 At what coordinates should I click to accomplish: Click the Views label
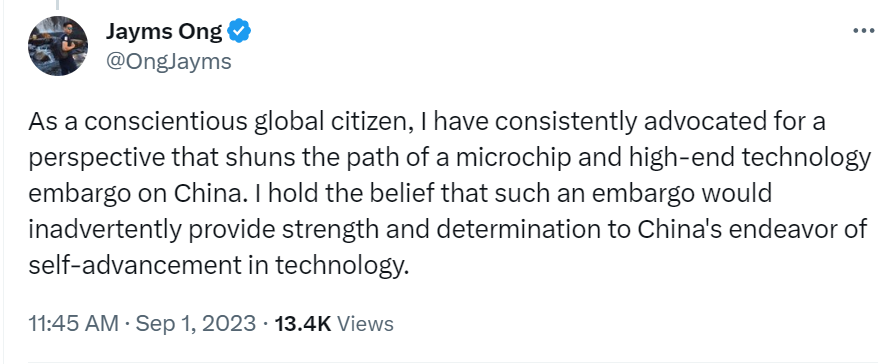[x=365, y=324]
